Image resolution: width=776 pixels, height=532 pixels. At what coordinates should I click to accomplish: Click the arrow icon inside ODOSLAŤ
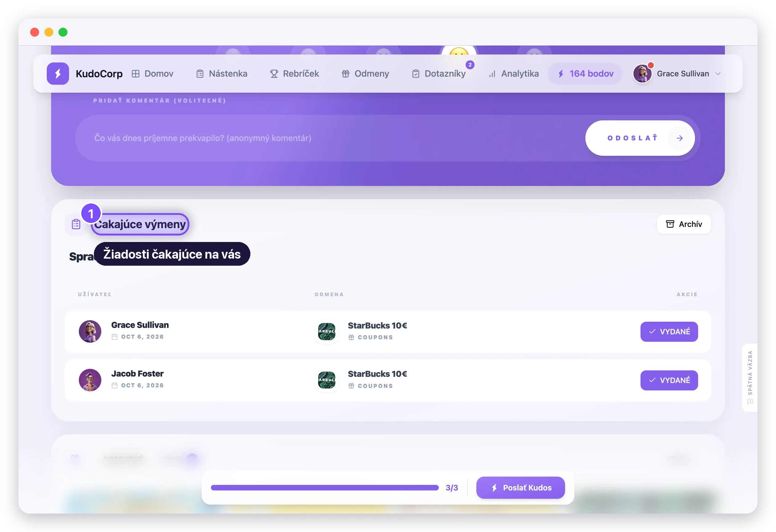[680, 138]
